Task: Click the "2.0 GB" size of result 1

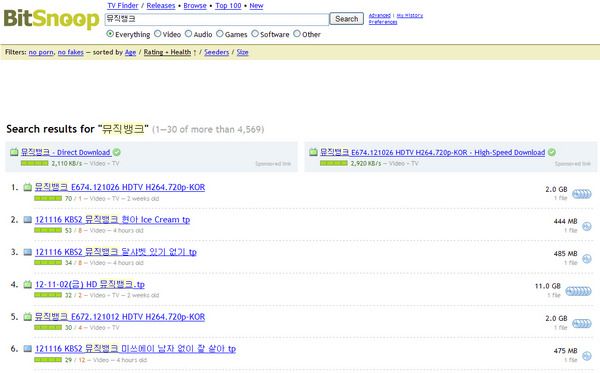Action: (556, 189)
